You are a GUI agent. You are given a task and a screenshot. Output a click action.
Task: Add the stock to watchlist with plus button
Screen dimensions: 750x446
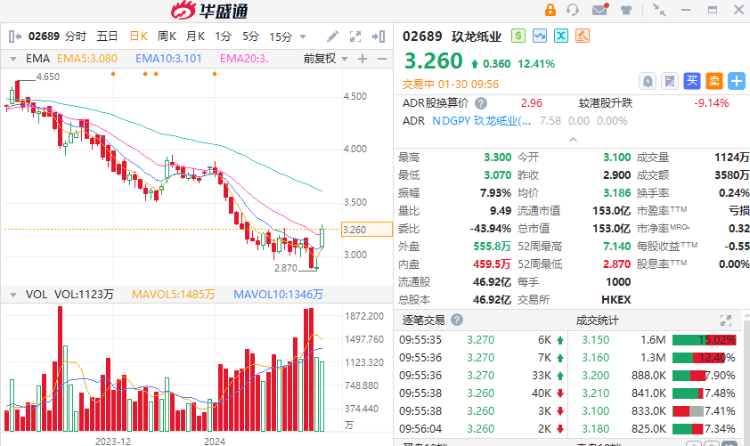pos(736,81)
